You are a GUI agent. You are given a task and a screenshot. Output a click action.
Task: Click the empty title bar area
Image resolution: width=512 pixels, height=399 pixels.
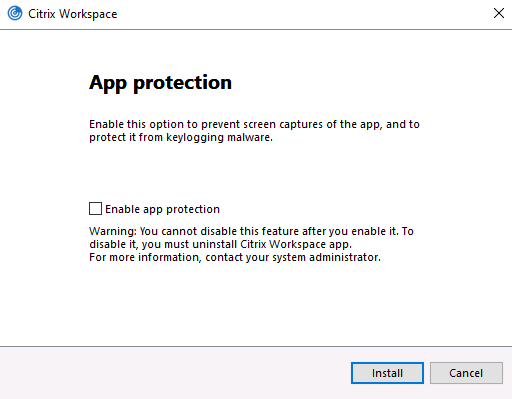[300, 14]
